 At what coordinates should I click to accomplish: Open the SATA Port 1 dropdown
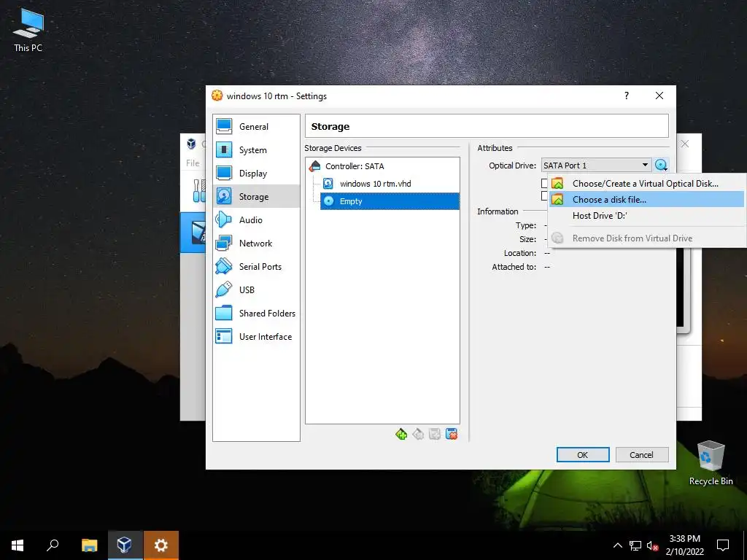pos(597,166)
